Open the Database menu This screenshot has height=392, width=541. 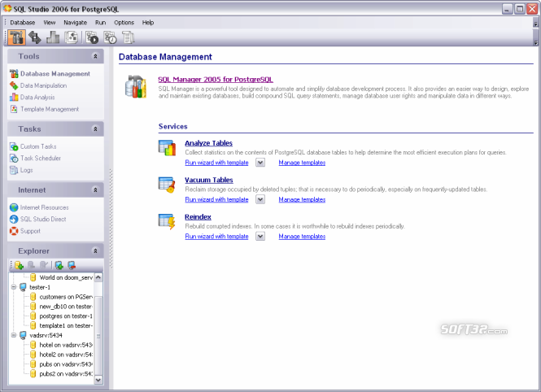click(23, 23)
